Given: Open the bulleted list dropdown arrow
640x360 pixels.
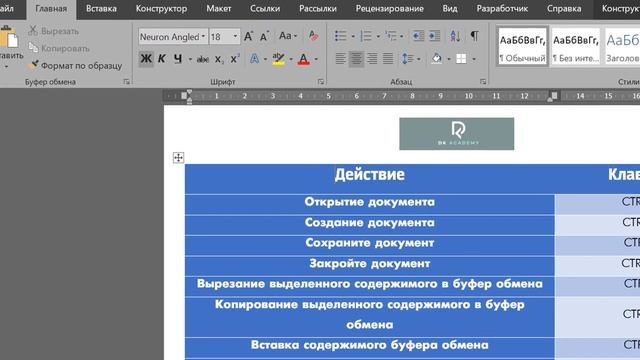Looking at the screenshot, I should [353, 36].
